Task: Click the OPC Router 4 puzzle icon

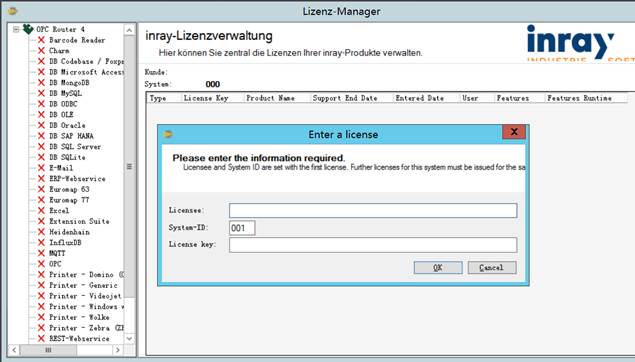Action: click(28, 29)
